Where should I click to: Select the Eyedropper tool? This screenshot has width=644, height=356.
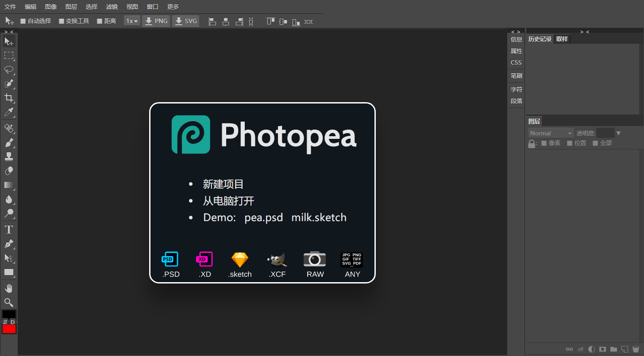pyautogui.click(x=9, y=112)
